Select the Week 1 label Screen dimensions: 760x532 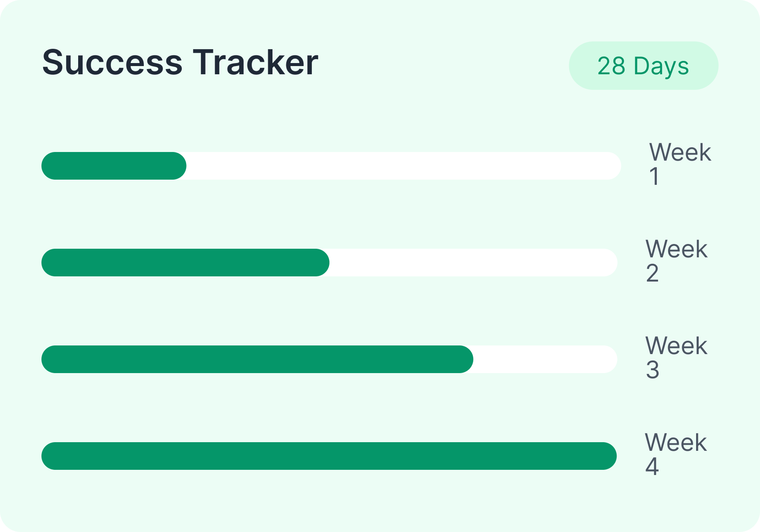680,164
